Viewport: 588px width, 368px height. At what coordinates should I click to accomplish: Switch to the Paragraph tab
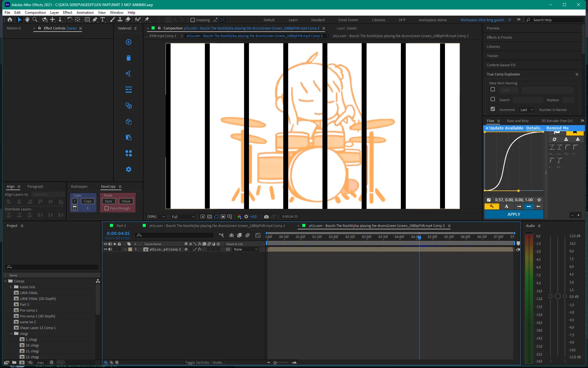pyautogui.click(x=35, y=186)
